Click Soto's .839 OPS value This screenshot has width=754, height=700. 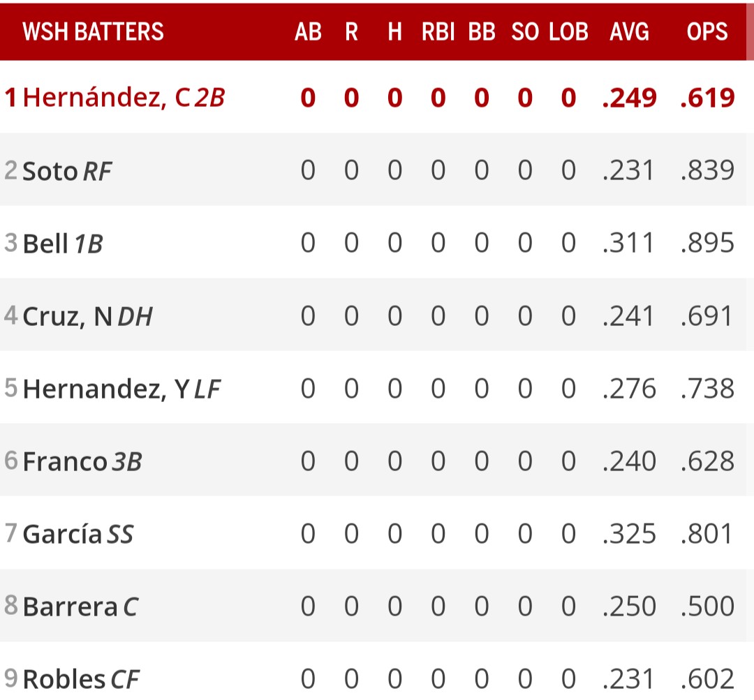coord(707,171)
